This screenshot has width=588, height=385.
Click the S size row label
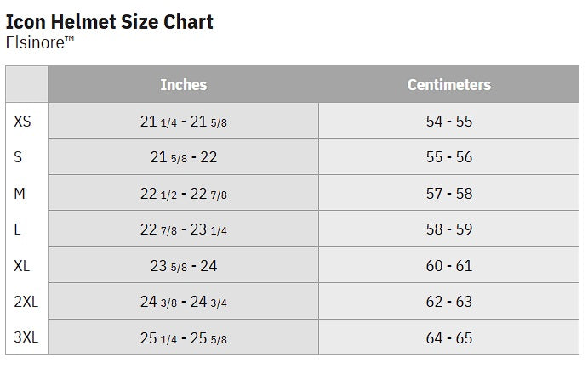[x=19, y=157]
